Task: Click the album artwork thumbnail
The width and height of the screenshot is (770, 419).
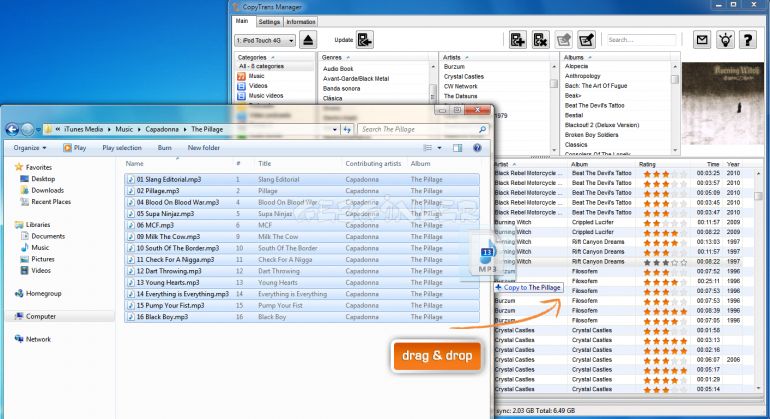Action: tap(722, 103)
